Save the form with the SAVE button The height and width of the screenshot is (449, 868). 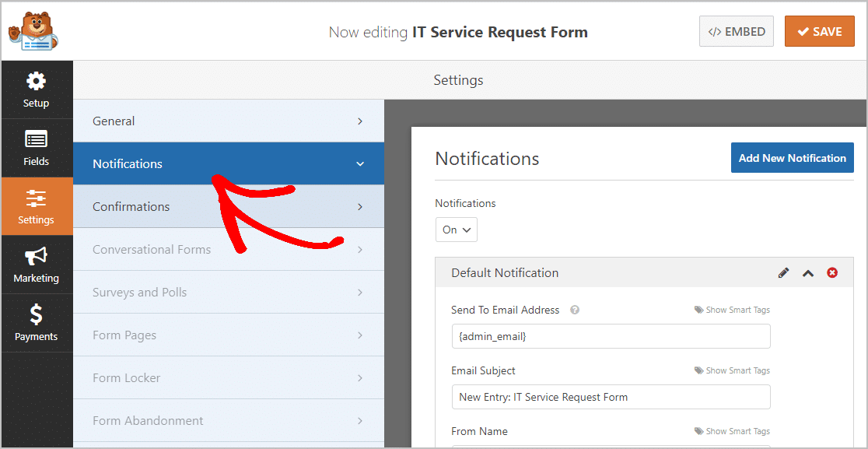click(819, 32)
